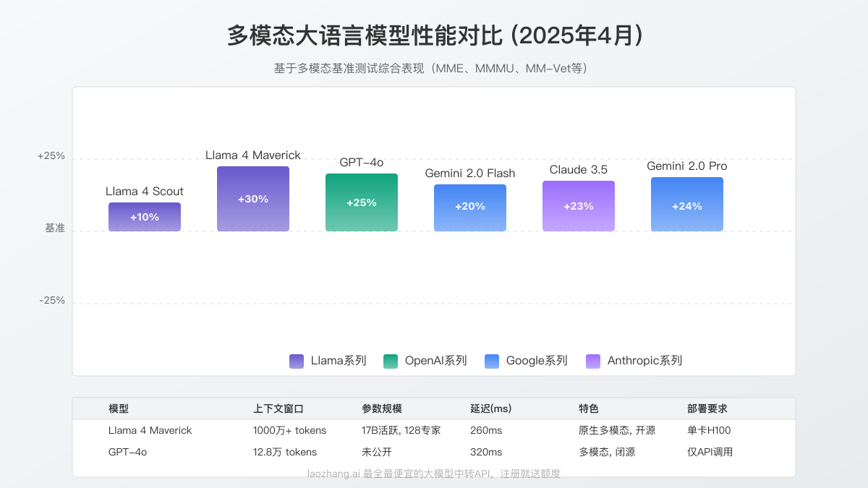Select the Gemini 2.0 Pro +24% bar

687,205
